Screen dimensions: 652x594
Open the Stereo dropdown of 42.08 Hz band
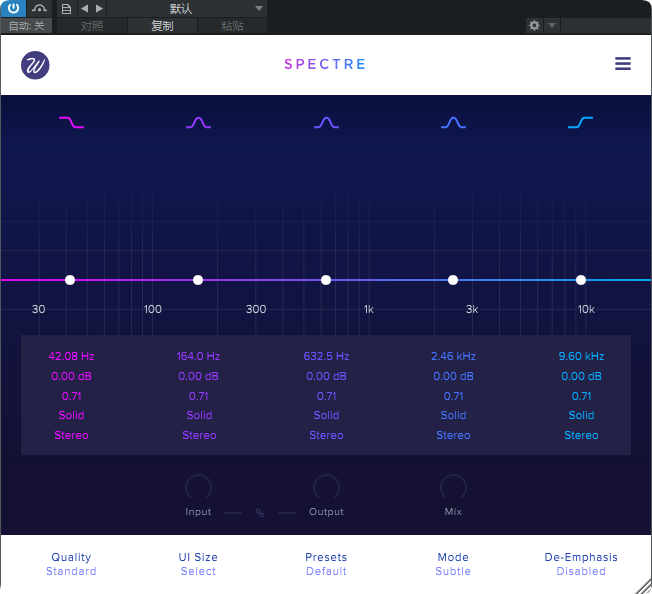pyautogui.click(x=72, y=435)
